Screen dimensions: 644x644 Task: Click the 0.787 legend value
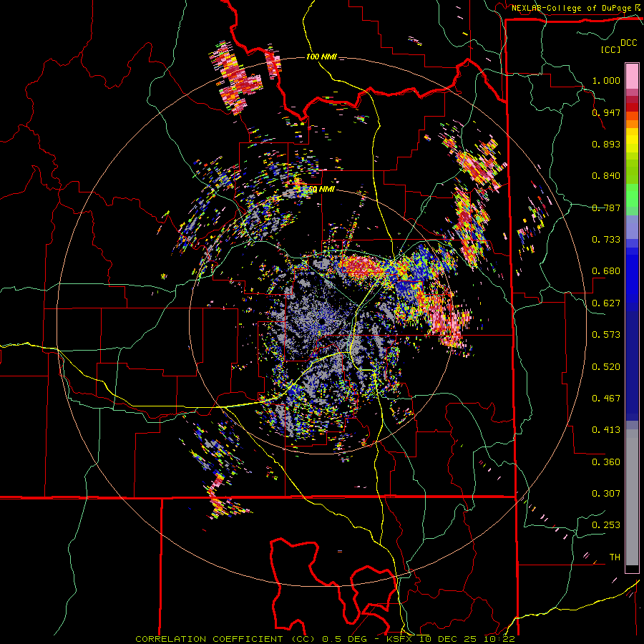click(606, 208)
